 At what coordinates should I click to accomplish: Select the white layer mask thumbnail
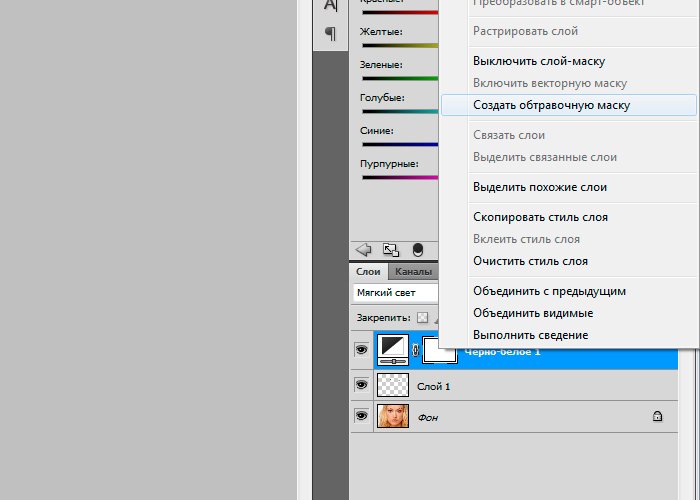click(x=439, y=351)
